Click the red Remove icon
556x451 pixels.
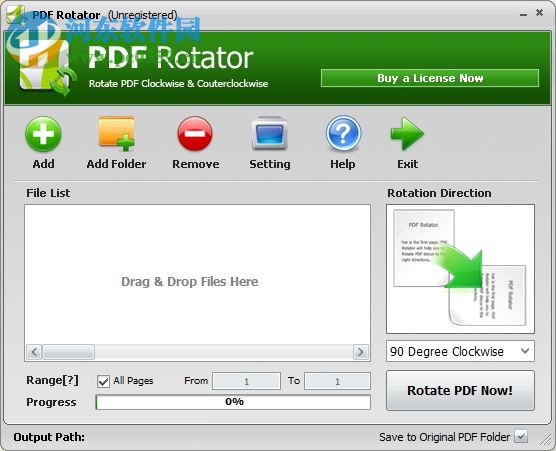point(195,134)
